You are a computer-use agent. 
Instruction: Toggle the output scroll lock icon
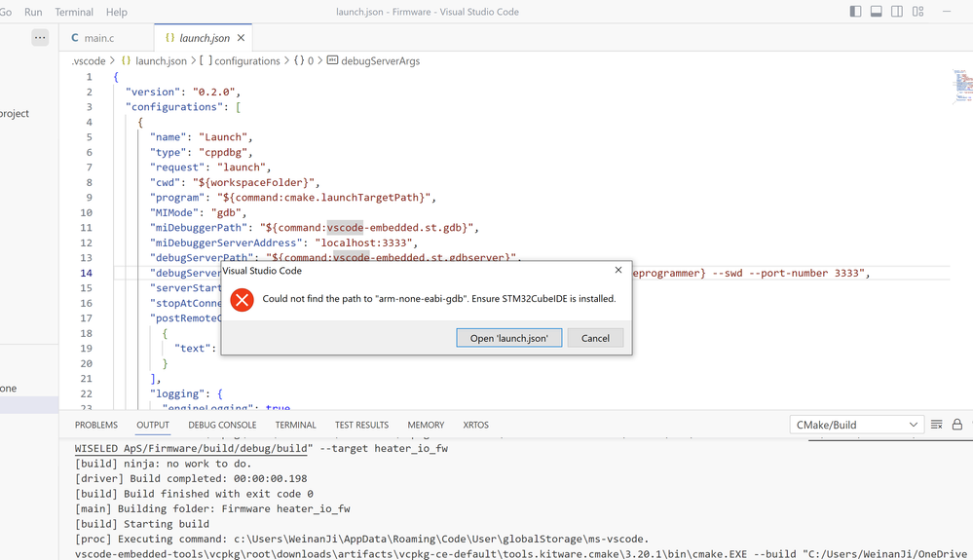click(x=957, y=425)
